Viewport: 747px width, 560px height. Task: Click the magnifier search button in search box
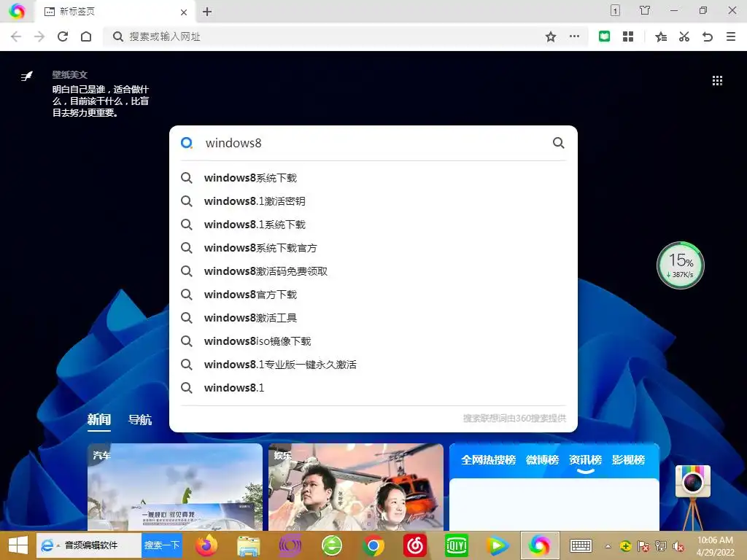(558, 143)
